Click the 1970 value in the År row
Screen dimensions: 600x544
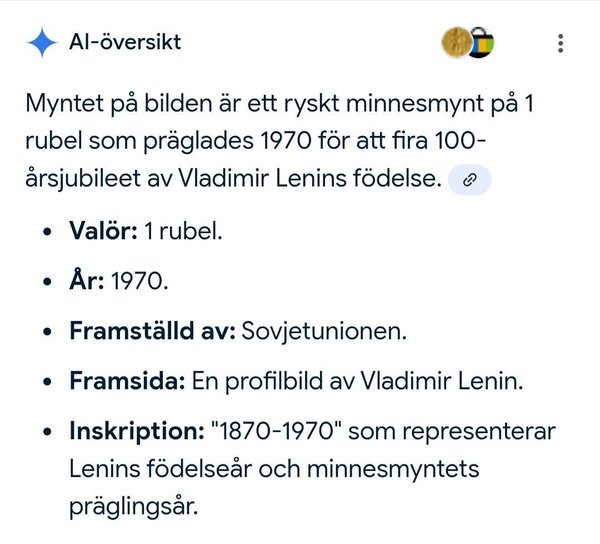(138, 281)
